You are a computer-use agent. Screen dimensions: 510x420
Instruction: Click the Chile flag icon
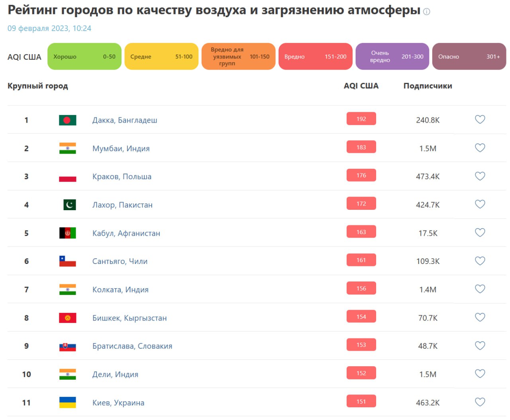67,261
